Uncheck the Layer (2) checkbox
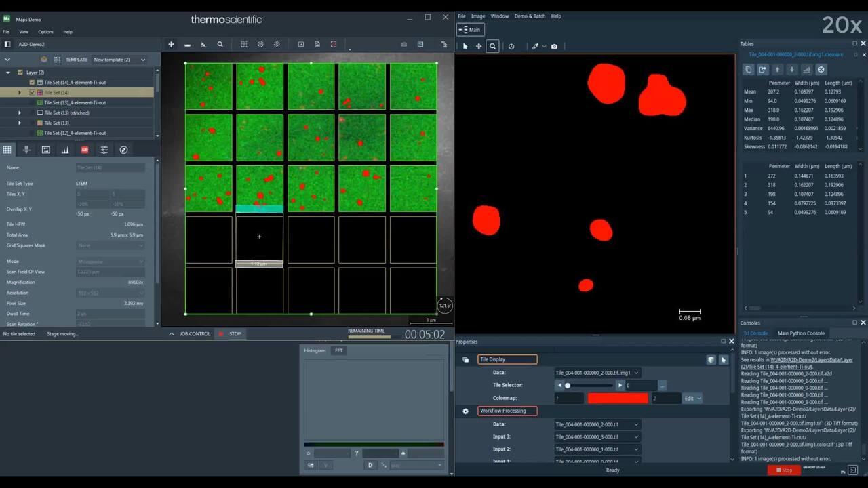Viewport: 868px width, 488px height. tap(20, 73)
